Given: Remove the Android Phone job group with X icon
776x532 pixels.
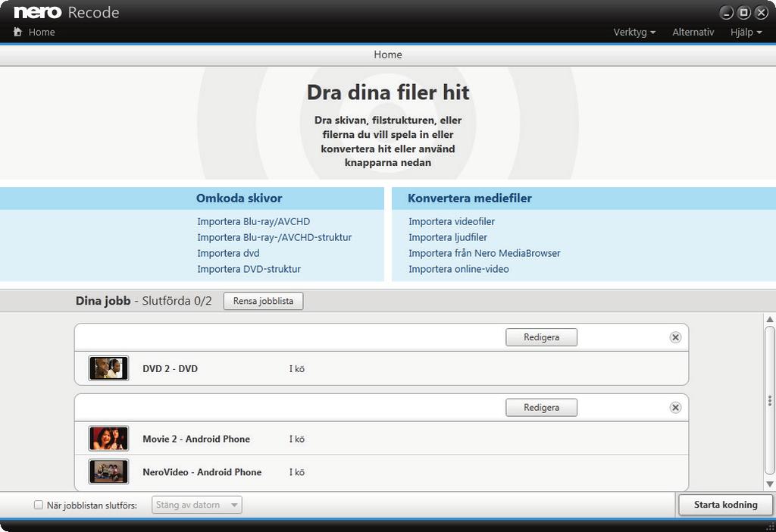Looking at the screenshot, I should coord(675,408).
